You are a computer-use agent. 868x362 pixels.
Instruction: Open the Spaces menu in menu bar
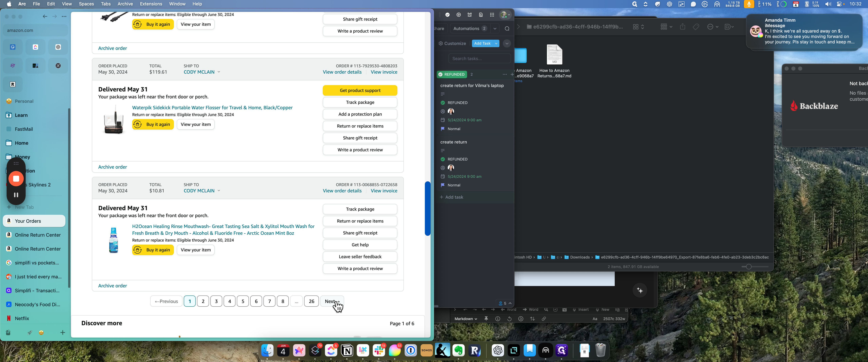click(x=86, y=4)
